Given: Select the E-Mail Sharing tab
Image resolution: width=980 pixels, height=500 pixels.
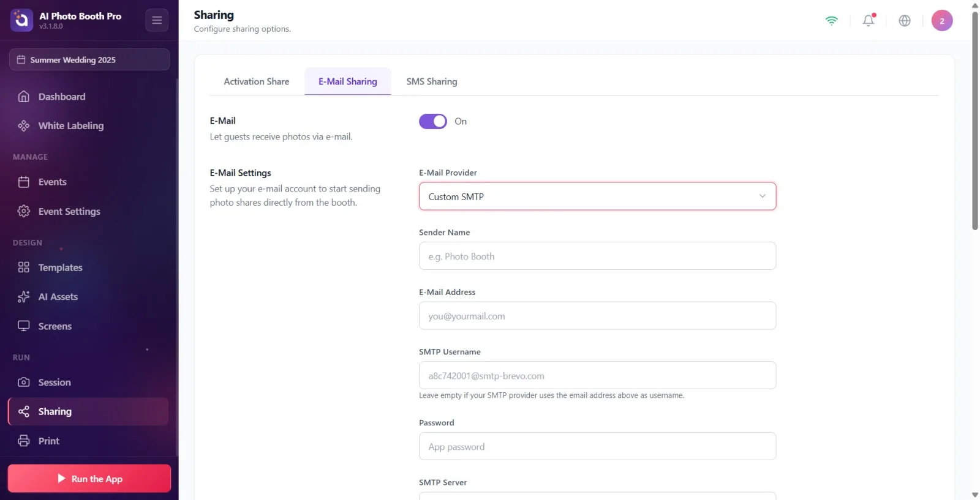Looking at the screenshot, I should pos(348,81).
